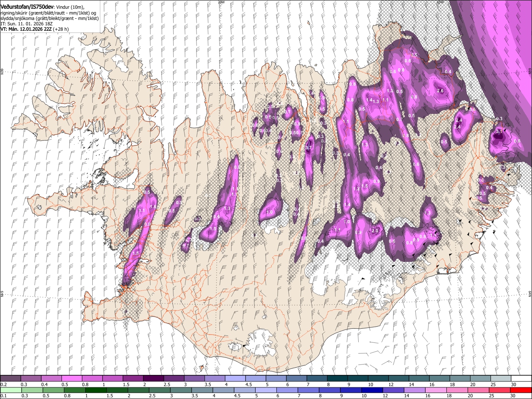The image size is (532, 399).
Task: Click the 20W longitude label at the top edge
Action: point(221,2)
